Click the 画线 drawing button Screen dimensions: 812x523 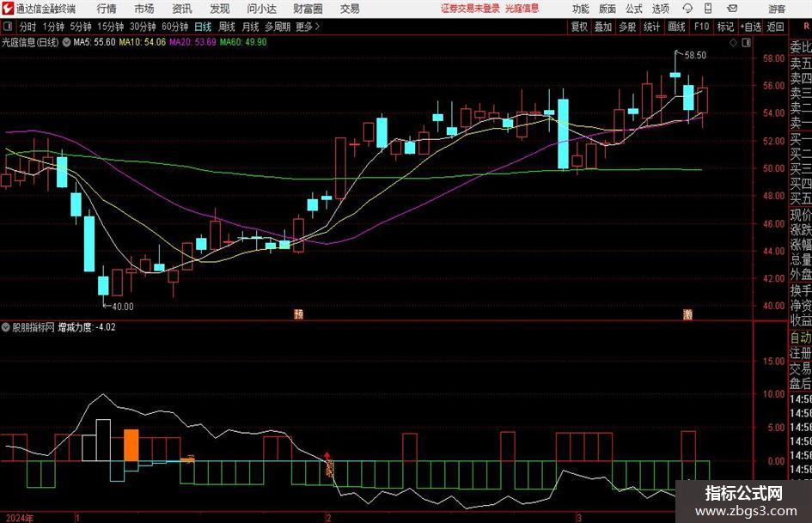676,27
